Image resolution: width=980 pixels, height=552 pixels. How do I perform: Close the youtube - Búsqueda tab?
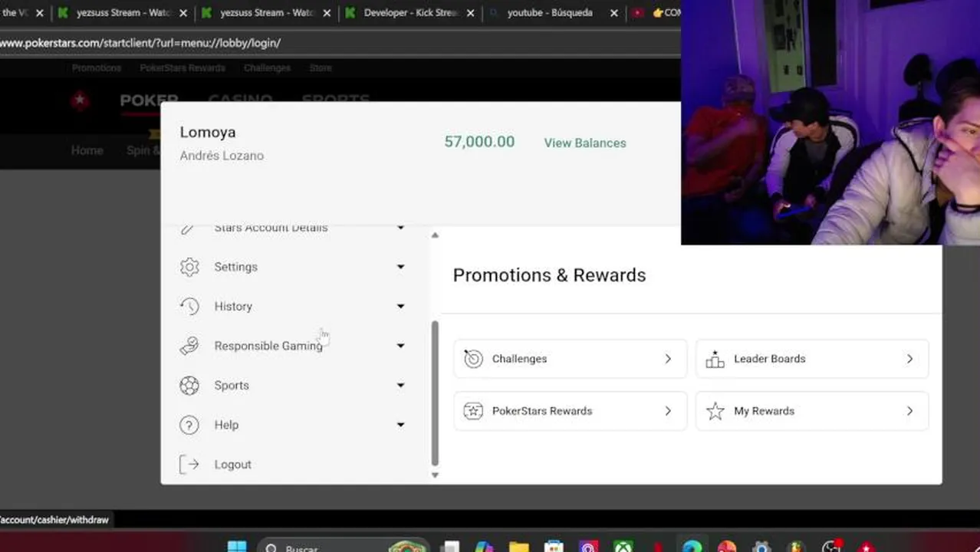613,13
